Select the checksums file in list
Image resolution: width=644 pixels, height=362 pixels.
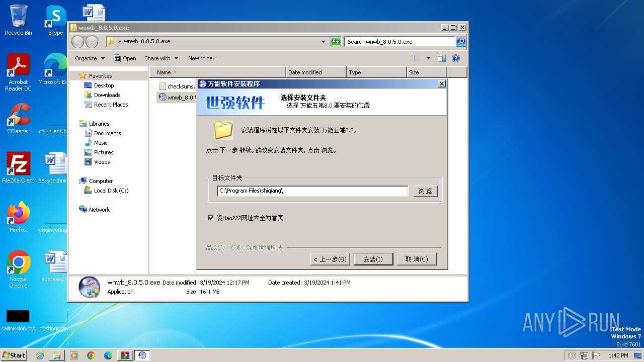(x=177, y=86)
